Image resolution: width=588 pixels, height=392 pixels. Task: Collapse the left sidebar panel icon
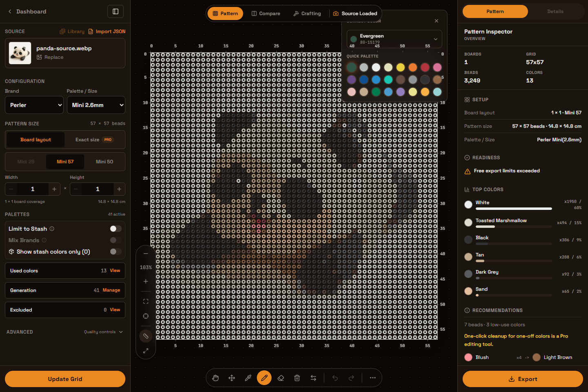[x=116, y=11]
